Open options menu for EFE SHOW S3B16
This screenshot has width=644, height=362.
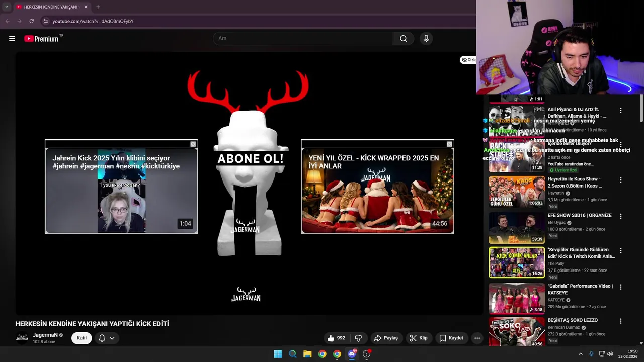(x=620, y=216)
